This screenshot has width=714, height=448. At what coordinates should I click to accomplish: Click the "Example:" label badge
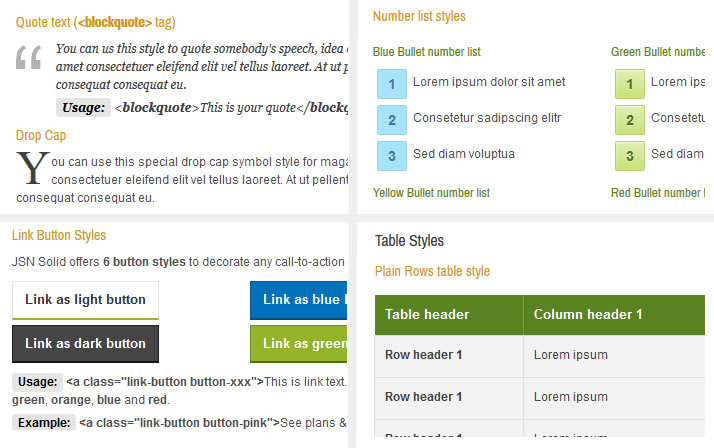pos(42,423)
